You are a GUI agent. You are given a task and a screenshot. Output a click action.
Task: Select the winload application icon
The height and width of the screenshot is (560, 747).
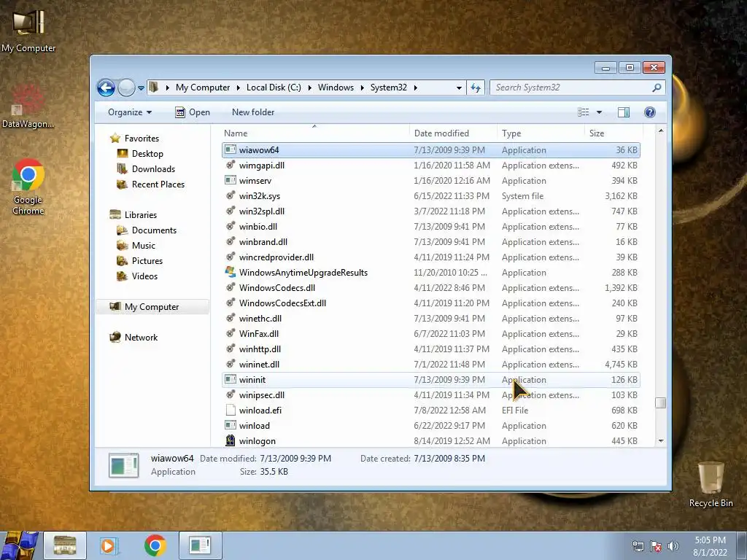231,425
